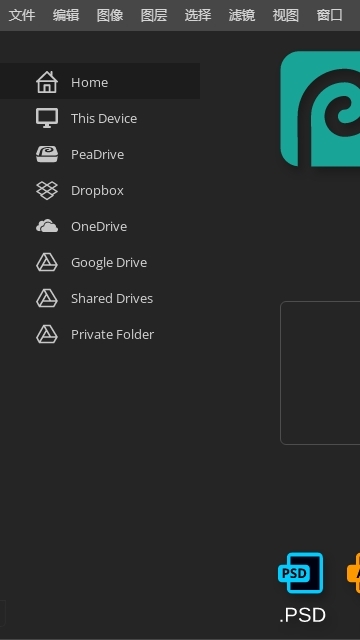
Task: Click the Home house icon
Action: pyautogui.click(x=47, y=82)
